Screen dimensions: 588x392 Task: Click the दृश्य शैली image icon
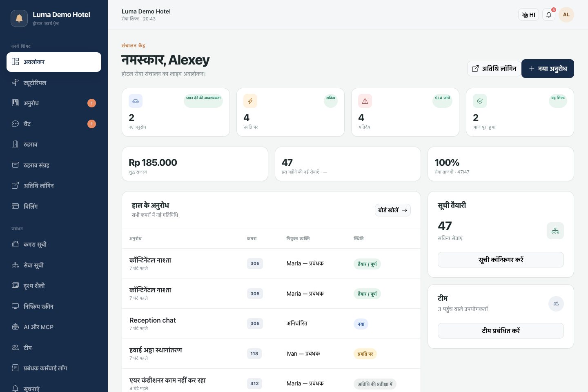(15, 285)
